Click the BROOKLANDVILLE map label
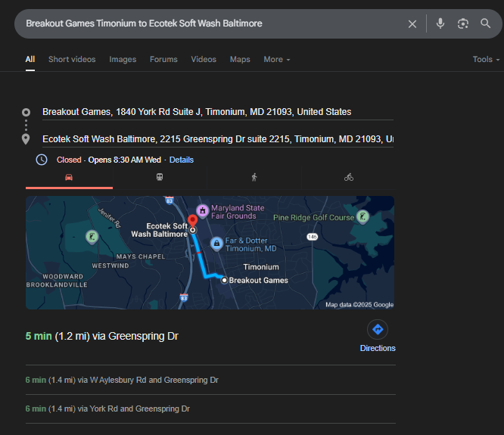This screenshot has height=435, width=504. click(x=57, y=284)
